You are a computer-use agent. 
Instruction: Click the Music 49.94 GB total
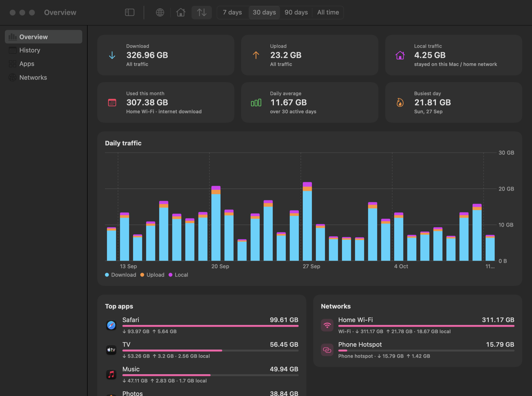pos(284,369)
